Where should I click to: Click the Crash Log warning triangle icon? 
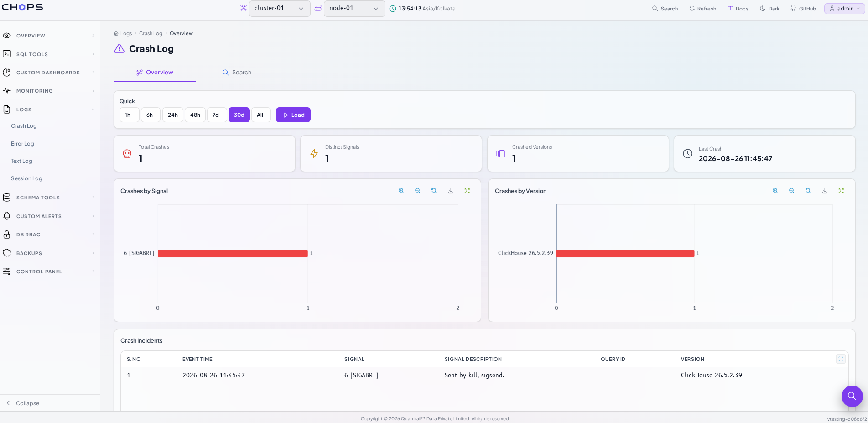coord(119,48)
